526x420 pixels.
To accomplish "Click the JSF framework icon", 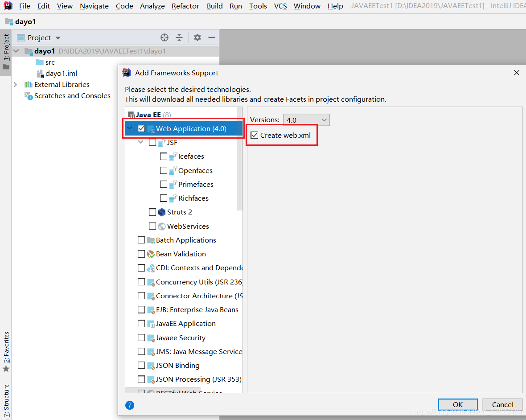I will [162, 143].
